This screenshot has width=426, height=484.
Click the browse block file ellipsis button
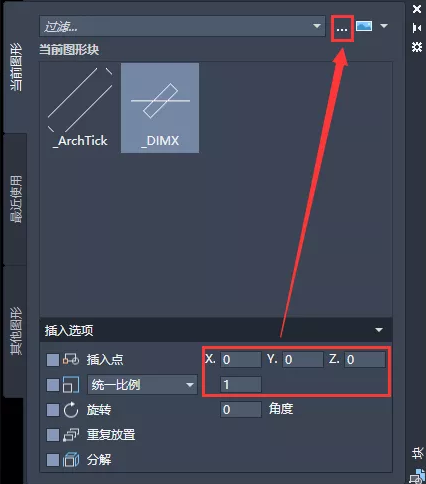342,29
